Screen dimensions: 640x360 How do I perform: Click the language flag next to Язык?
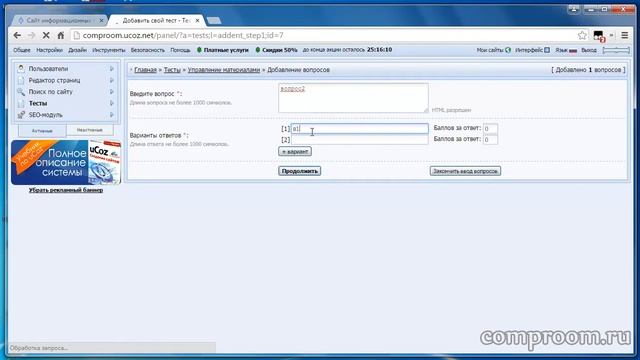pos(573,51)
